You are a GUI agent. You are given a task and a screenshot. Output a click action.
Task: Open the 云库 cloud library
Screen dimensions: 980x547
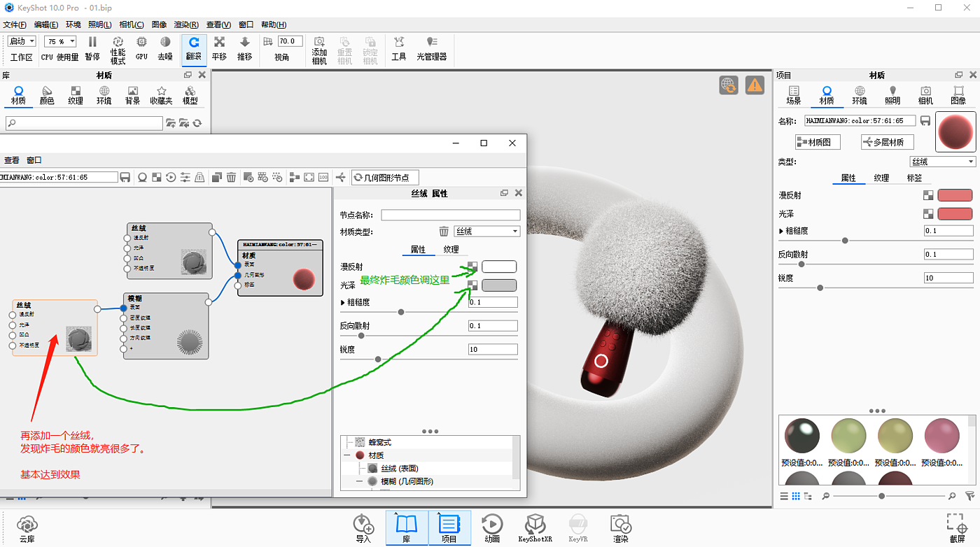click(27, 527)
